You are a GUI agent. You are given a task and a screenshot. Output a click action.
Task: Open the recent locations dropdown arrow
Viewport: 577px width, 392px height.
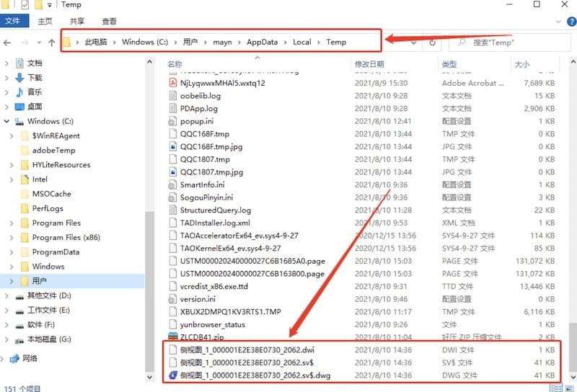(x=39, y=43)
